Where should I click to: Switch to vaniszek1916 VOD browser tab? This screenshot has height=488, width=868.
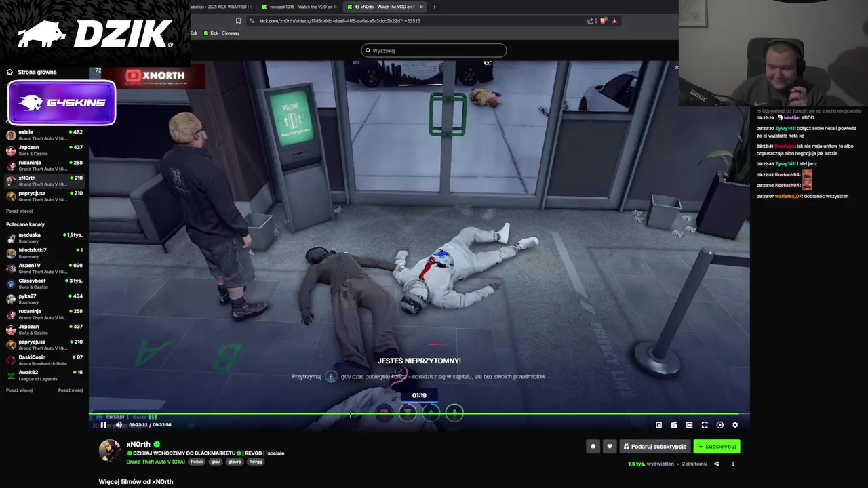pyautogui.click(x=299, y=7)
